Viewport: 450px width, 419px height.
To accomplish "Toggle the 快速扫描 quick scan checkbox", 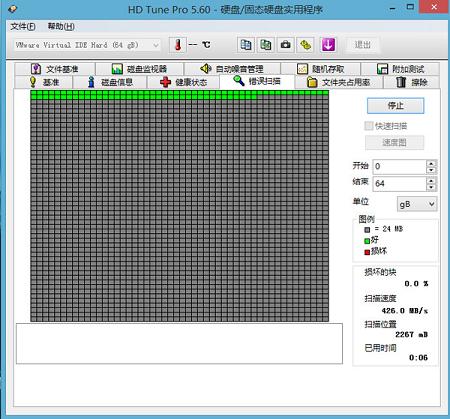I will click(369, 126).
